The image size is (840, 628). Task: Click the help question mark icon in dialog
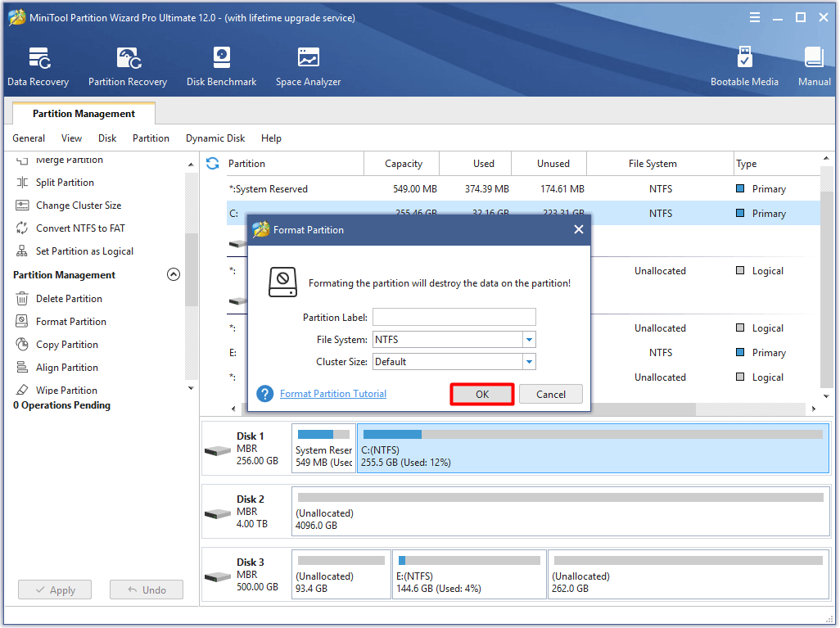click(x=264, y=394)
